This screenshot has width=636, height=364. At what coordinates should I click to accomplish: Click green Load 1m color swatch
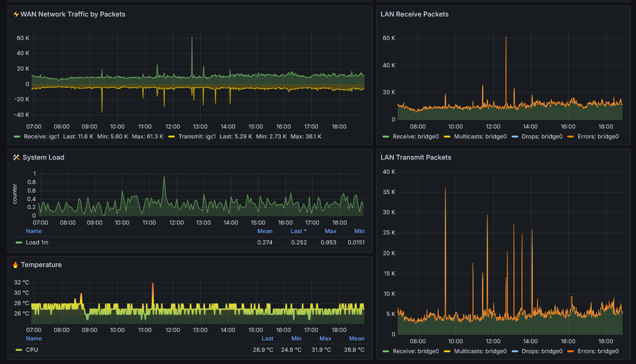tap(19, 243)
